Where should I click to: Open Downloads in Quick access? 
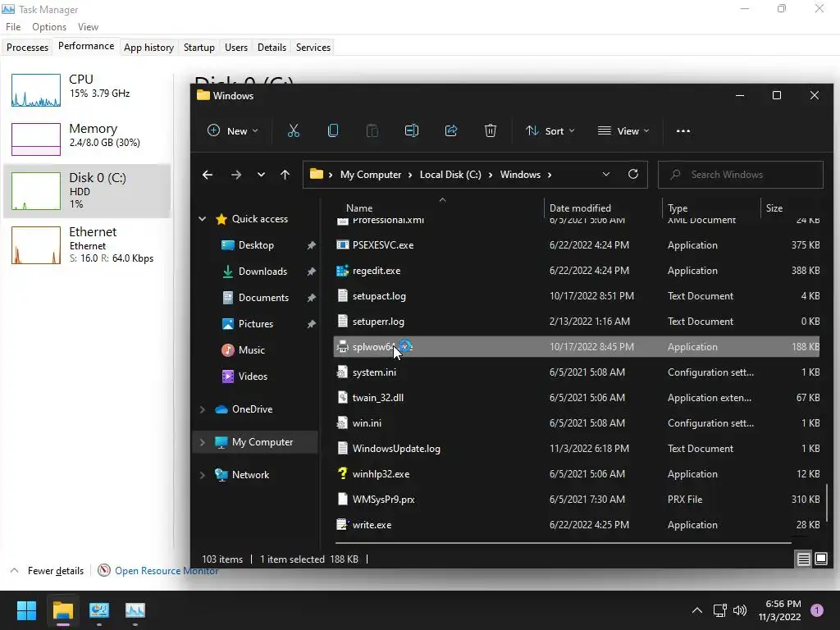[262, 271]
